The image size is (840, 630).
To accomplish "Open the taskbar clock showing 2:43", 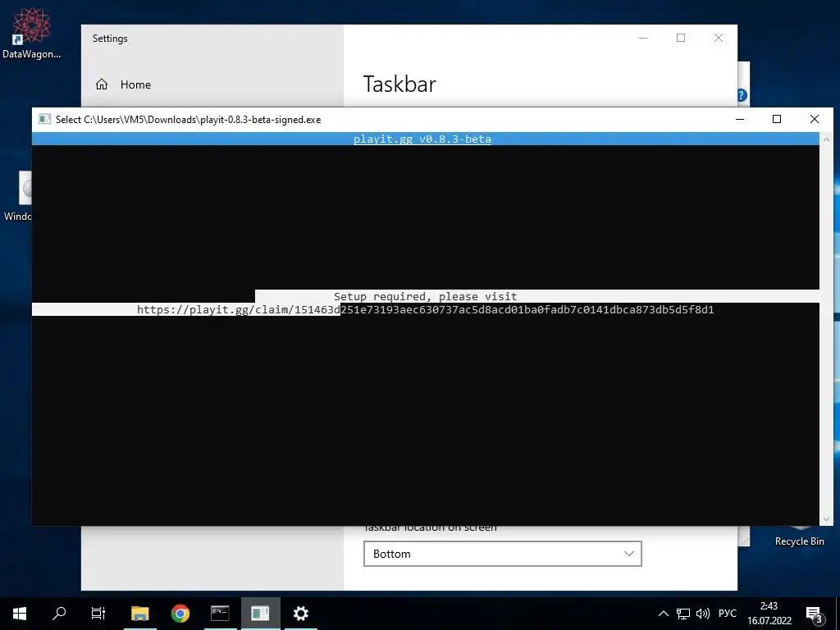I will (769, 614).
